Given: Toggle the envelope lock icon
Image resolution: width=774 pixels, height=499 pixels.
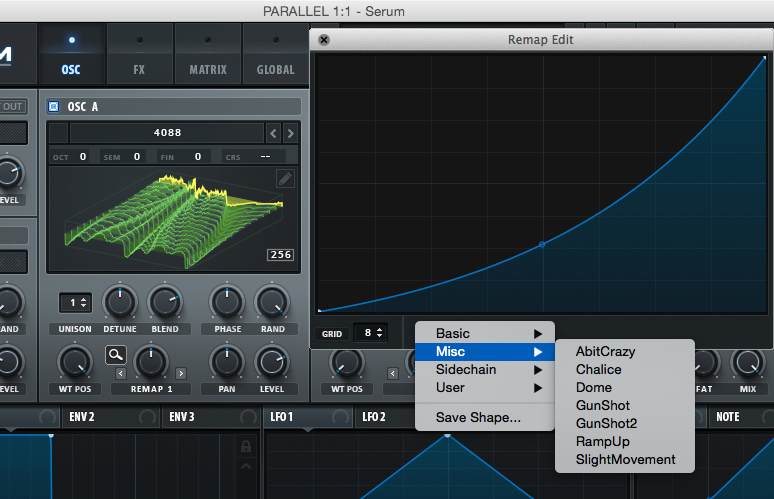Looking at the screenshot, I should click(x=246, y=447).
